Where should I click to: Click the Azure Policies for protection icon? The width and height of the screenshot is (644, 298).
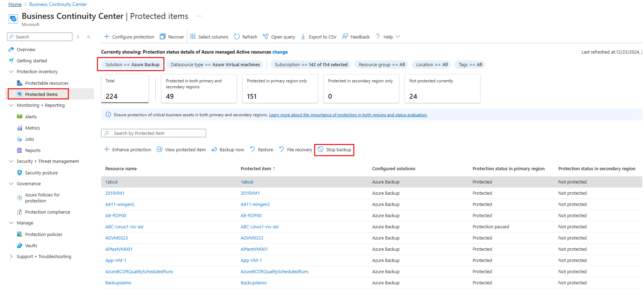pyautogui.click(x=20, y=198)
